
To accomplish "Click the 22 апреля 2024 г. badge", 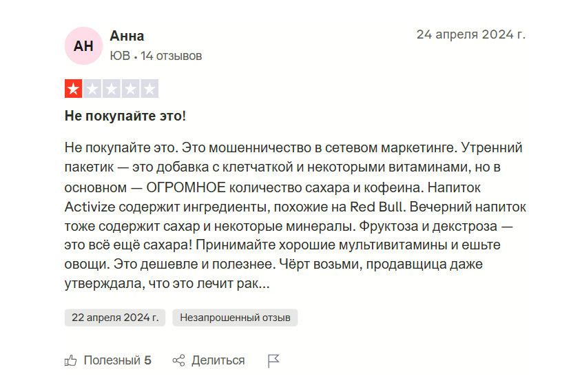I will click(x=115, y=318).
